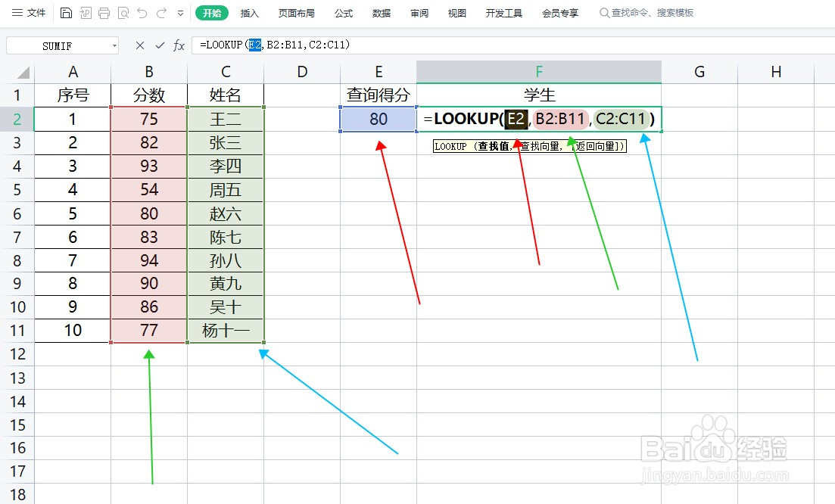Open the Name Box dropdown showing SUMIF
The height and width of the screenshot is (504, 835).
pyautogui.click(x=116, y=45)
